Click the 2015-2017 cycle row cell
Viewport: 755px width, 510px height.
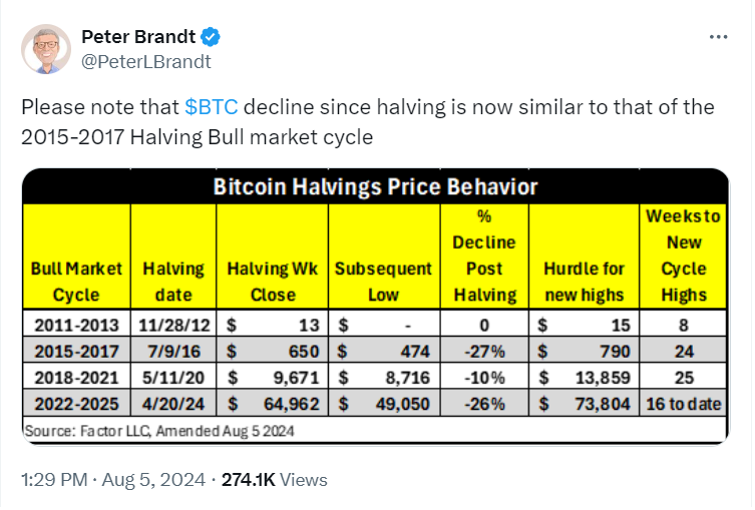(77, 351)
